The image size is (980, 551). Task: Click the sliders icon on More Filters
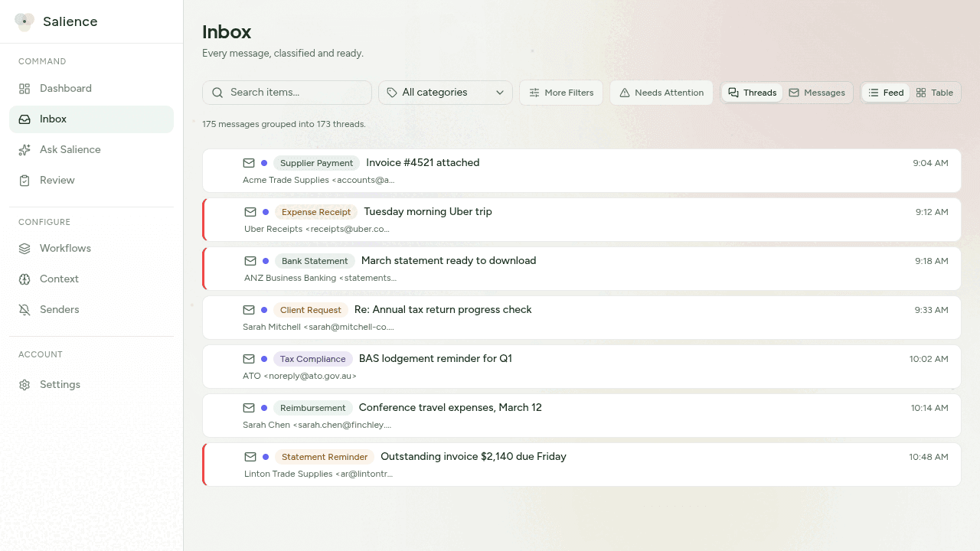click(534, 93)
